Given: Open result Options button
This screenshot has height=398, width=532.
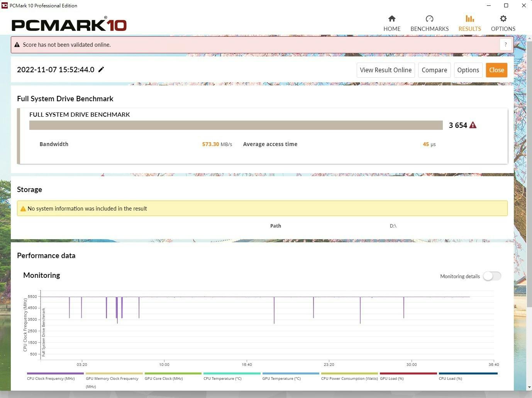Looking at the screenshot, I should click(x=468, y=70).
